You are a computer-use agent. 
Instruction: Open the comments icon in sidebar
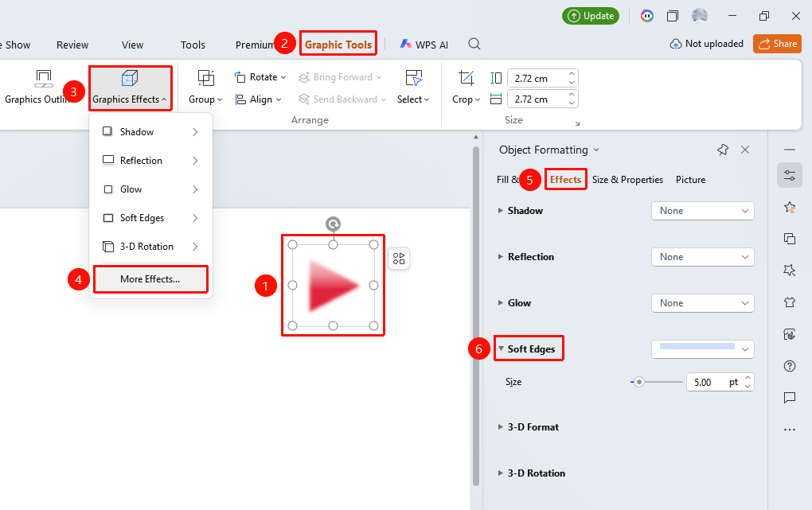[x=790, y=398]
